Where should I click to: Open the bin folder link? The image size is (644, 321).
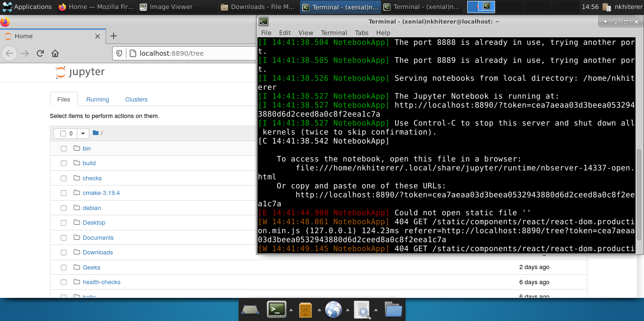(87, 149)
